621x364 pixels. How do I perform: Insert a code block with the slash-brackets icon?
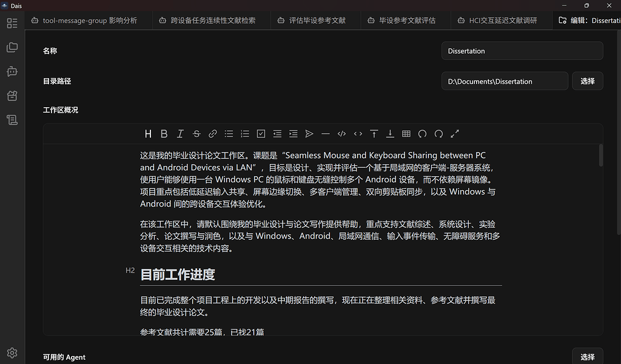[x=342, y=134]
